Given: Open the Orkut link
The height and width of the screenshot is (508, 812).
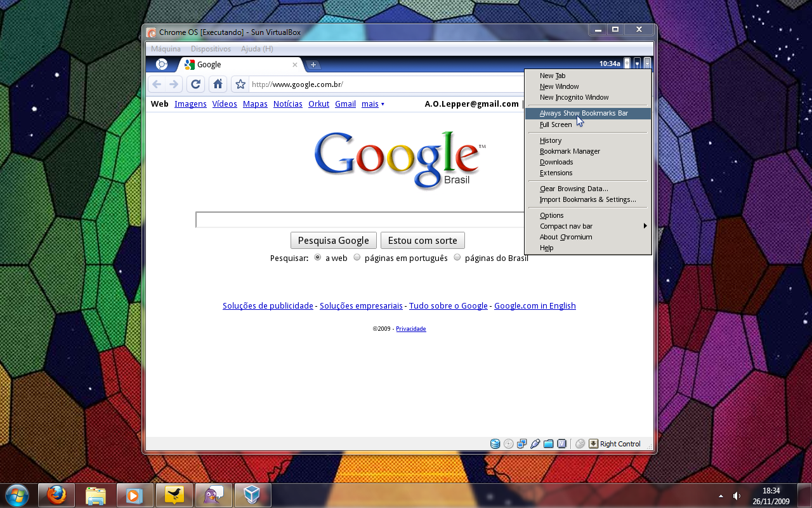Looking at the screenshot, I should click(x=318, y=104).
